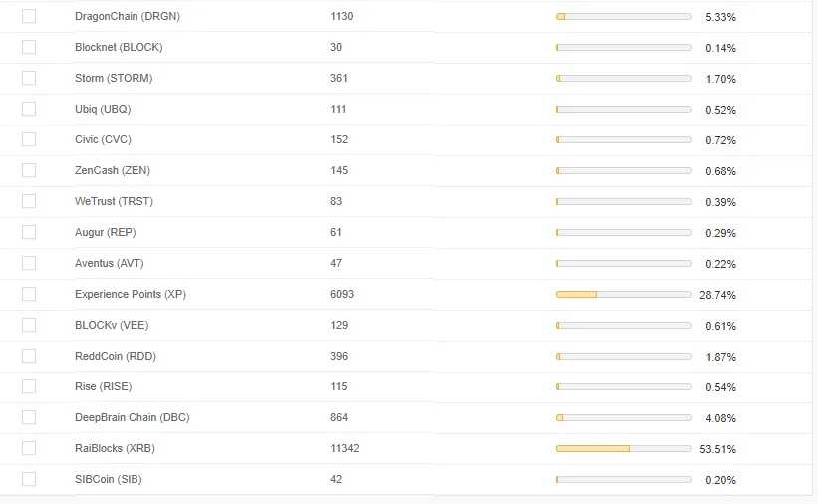The height and width of the screenshot is (504, 818).
Task: Click the Experience Points 28.74% vote bar
Action: coord(624,294)
